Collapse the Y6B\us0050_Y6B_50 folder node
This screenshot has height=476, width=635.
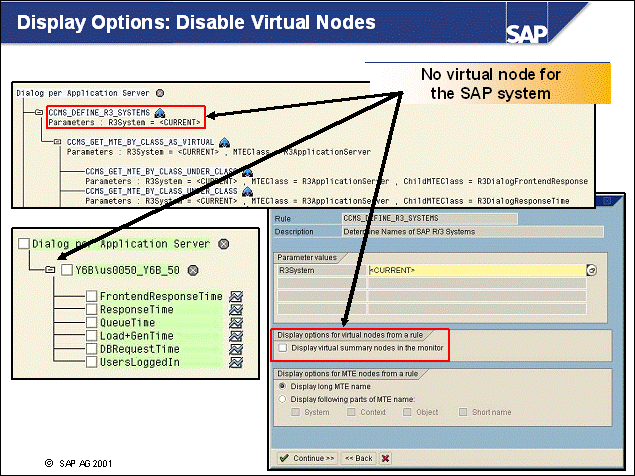point(47,270)
